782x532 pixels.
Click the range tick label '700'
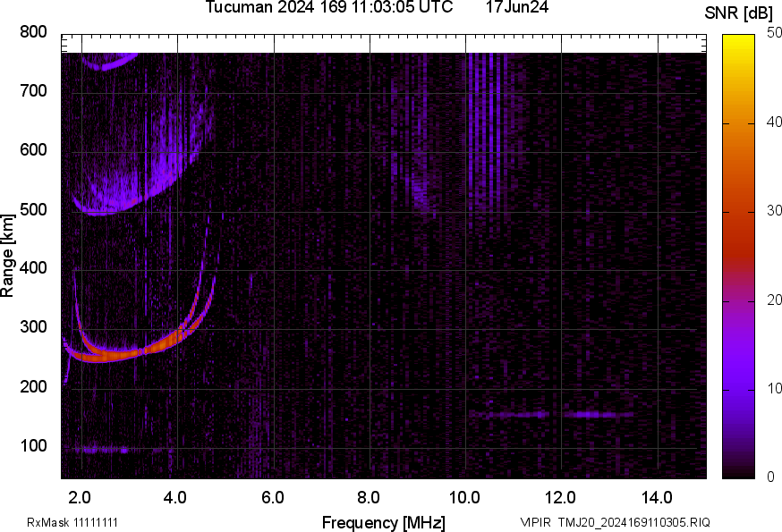(33, 90)
